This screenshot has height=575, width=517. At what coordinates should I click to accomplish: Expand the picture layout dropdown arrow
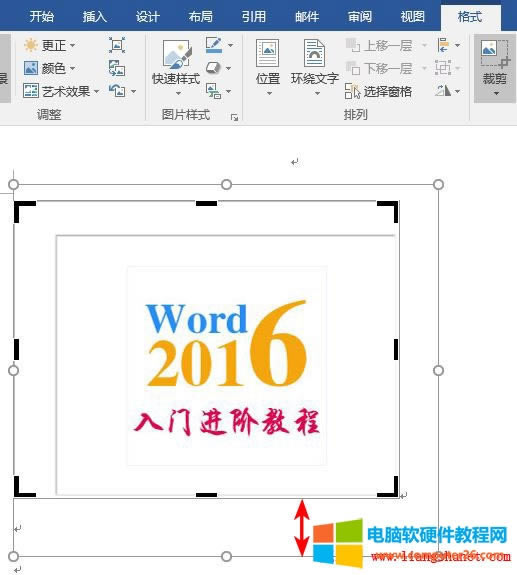point(228,91)
